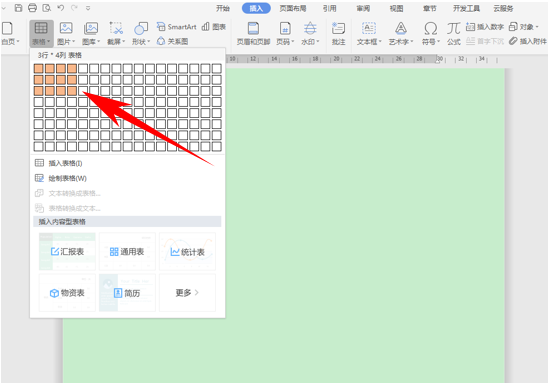The height and width of the screenshot is (383, 548).
Task: Click the Save icon in quick access toolbar
Action: point(19,8)
